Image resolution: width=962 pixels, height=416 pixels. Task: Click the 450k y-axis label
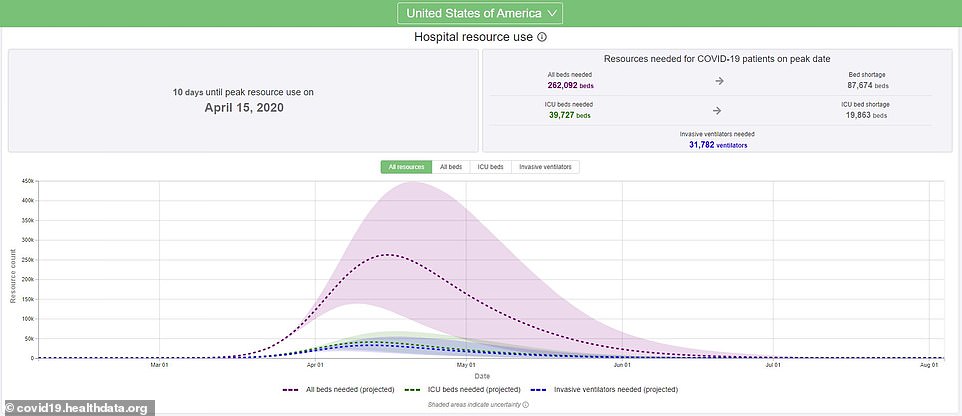(x=28, y=181)
